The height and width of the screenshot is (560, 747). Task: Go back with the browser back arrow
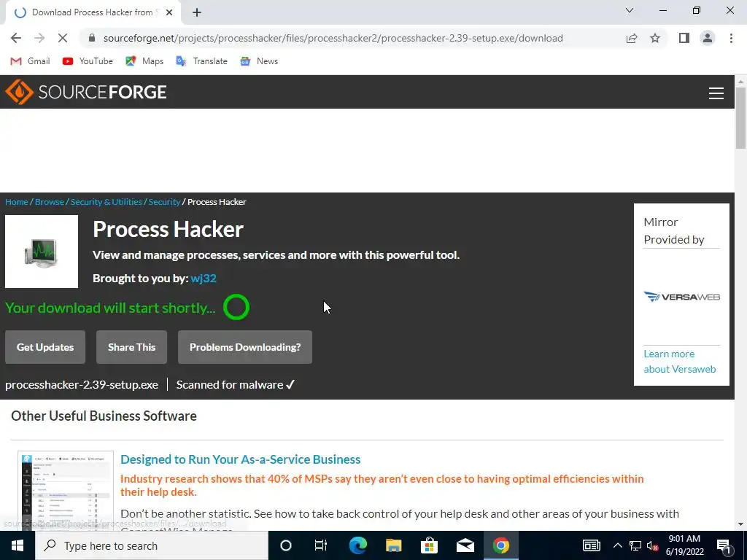click(16, 38)
